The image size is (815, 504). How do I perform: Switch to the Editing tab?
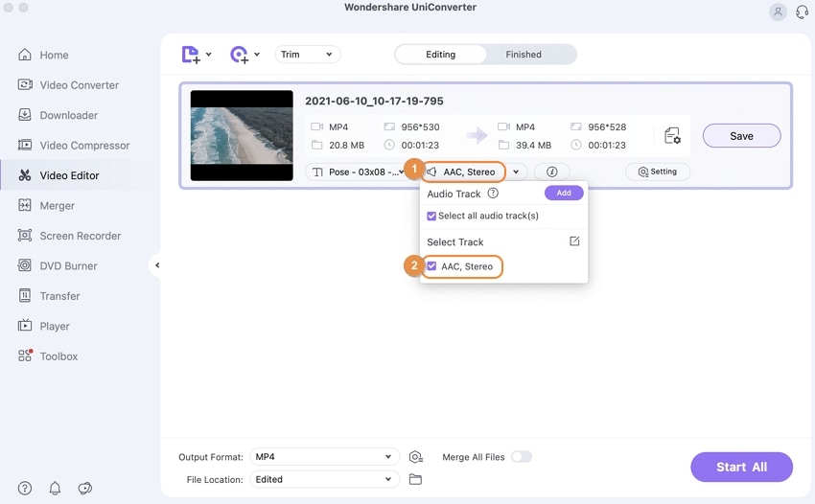[x=441, y=55]
